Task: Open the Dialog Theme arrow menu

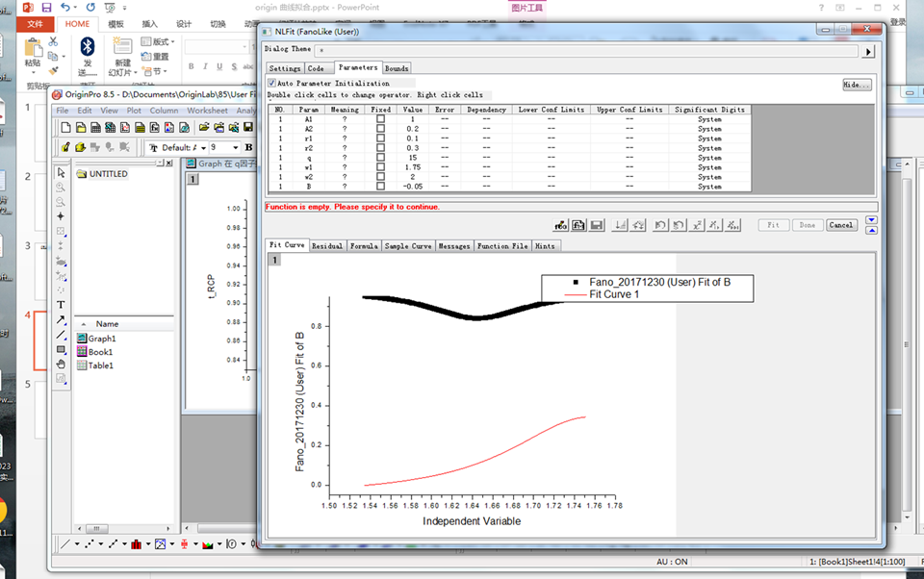Action: pos(868,52)
